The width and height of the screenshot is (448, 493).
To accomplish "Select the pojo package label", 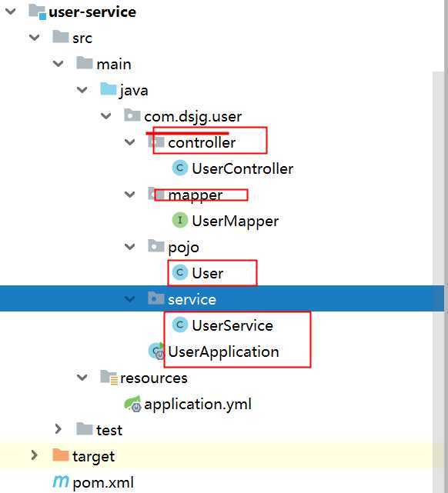I will tap(184, 248).
